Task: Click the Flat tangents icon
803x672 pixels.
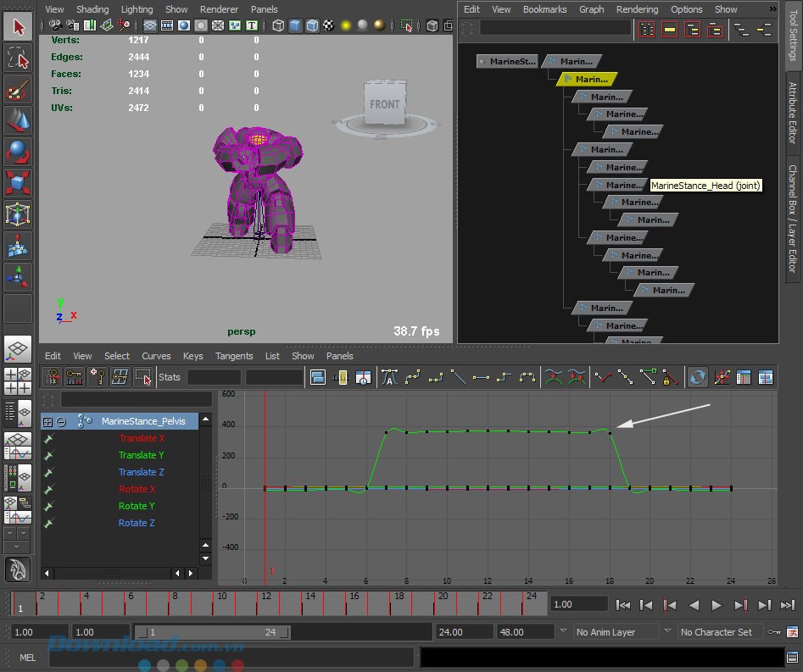Action: (481, 377)
